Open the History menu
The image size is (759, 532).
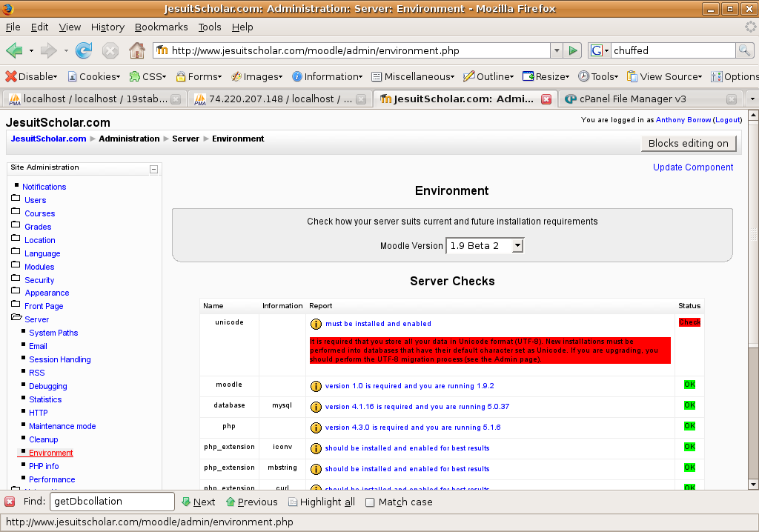[107, 27]
